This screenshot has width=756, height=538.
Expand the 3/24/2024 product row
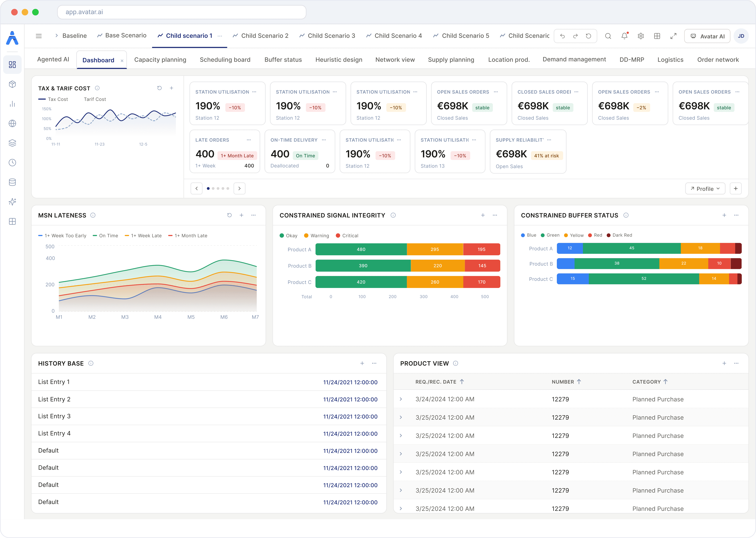401,399
